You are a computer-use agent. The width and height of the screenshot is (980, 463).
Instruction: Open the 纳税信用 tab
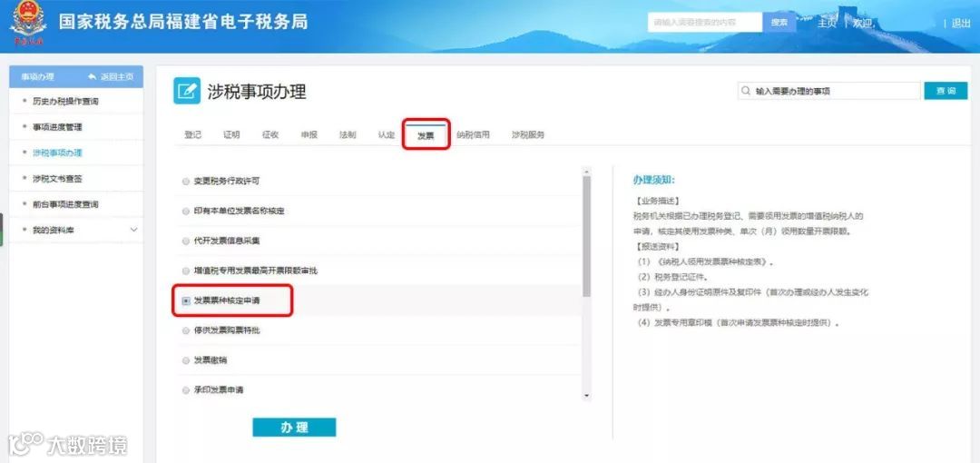point(473,134)
